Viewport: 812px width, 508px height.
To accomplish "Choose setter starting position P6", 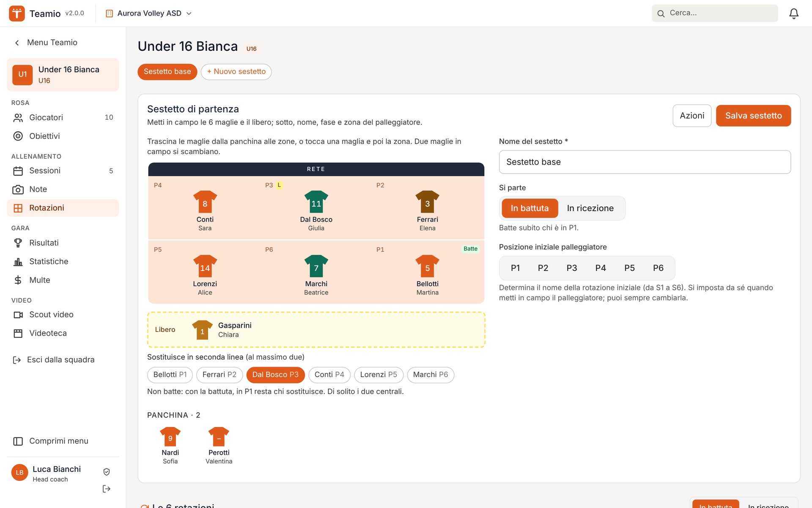I will click(x=658, y=268).
